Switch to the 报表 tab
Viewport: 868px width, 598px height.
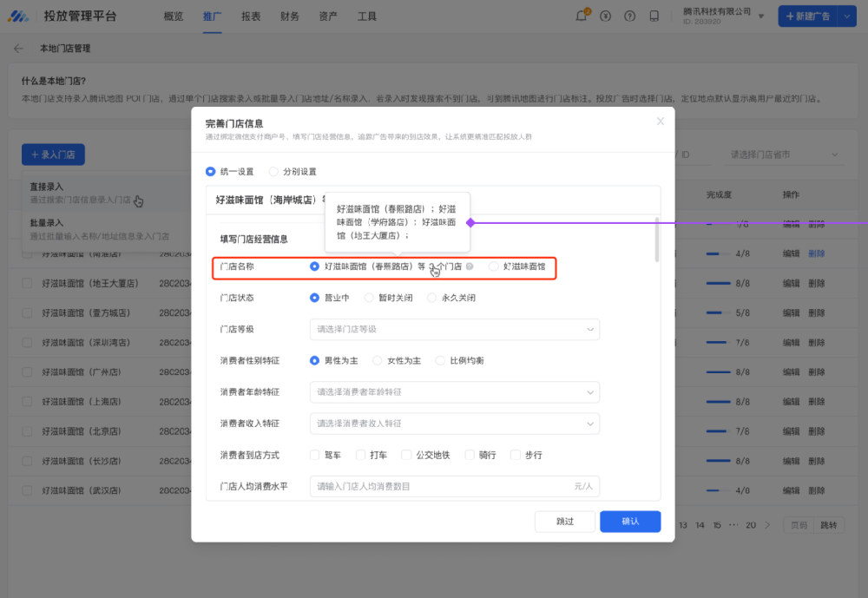coord(251,16)
